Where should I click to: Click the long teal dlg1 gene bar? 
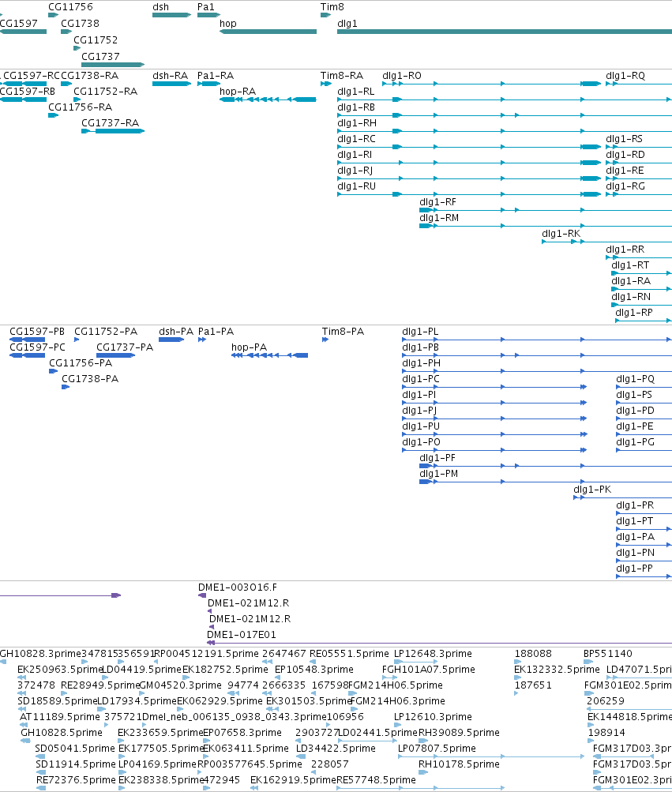click(x=505, y=32)
